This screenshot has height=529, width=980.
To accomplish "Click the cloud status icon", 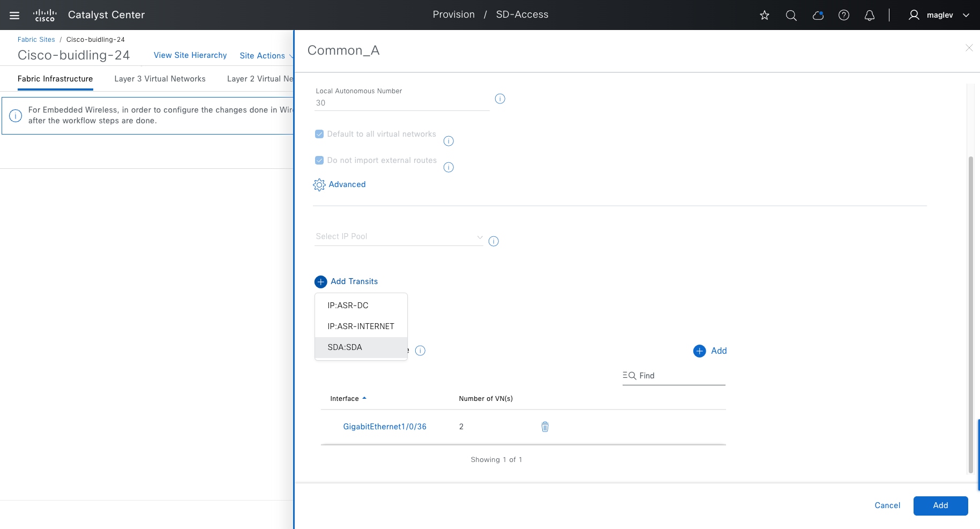I will [818, 15].
